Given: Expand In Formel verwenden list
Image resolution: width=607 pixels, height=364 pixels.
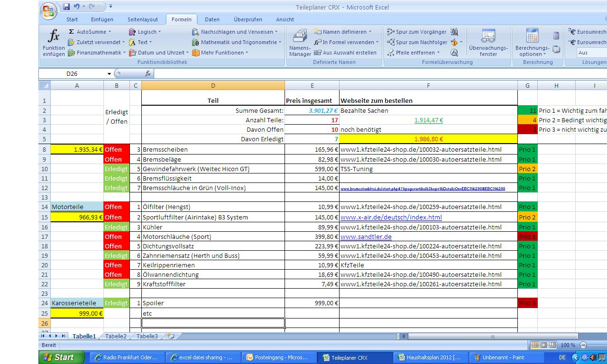Looking at the screenshot, I should [x=346, y=42].
